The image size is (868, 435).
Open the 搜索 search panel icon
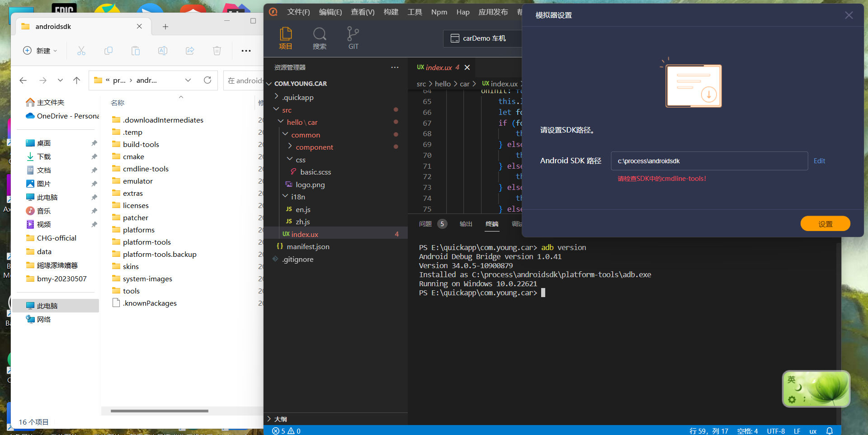[x=319, y=38]
